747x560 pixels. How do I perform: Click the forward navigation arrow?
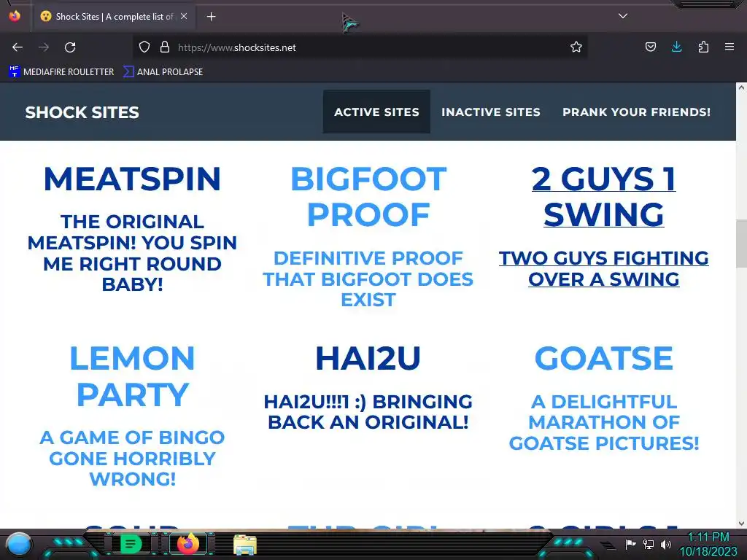(x=44, y=47)
